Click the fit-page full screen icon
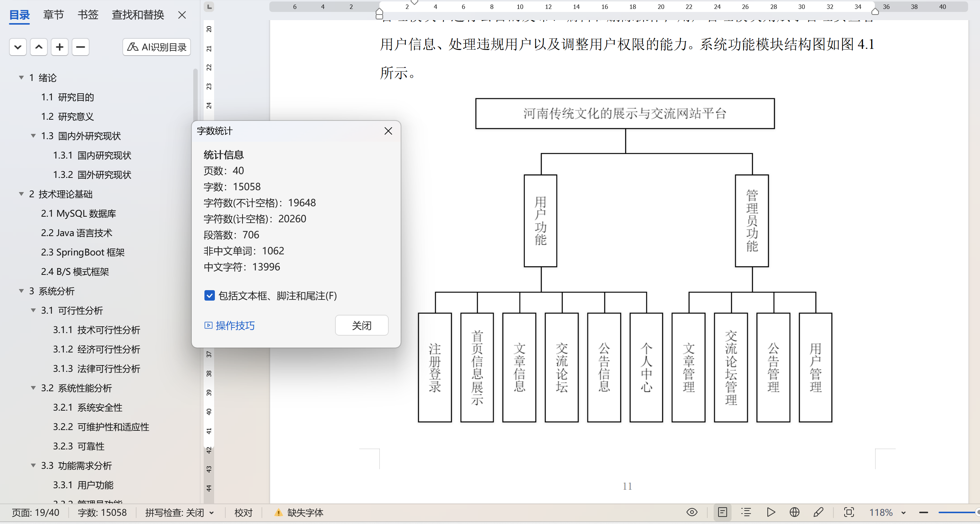The height and width of the screenshot is (524, 980). click(x=849, y=512)
